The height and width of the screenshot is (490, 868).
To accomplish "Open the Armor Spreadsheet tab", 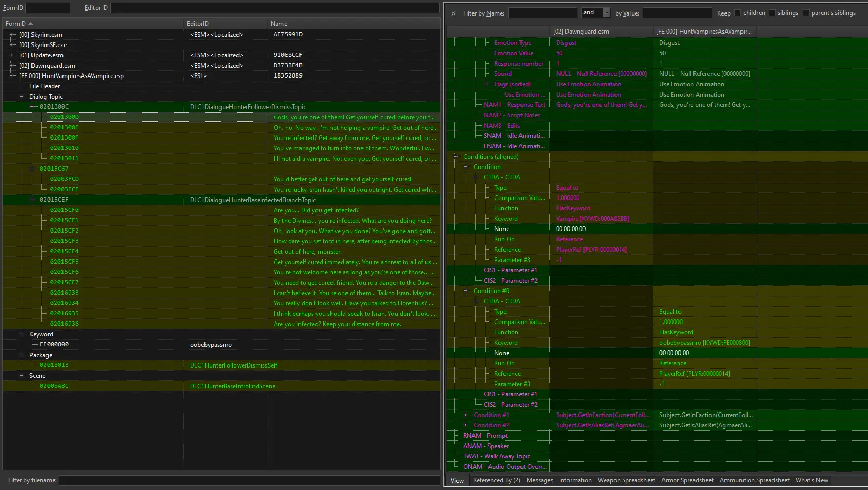I will [x=687, y=480].
